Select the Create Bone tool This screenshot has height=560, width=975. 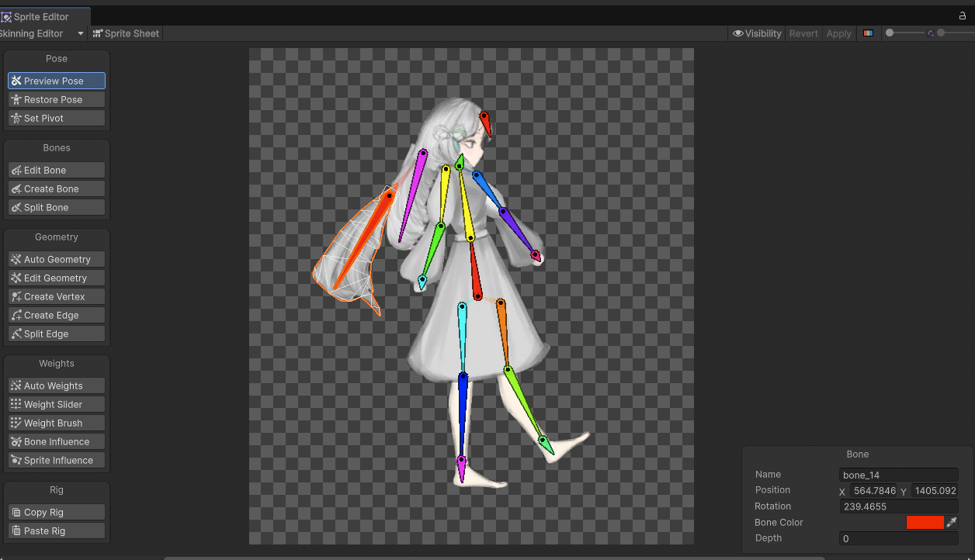pos(56,188)
